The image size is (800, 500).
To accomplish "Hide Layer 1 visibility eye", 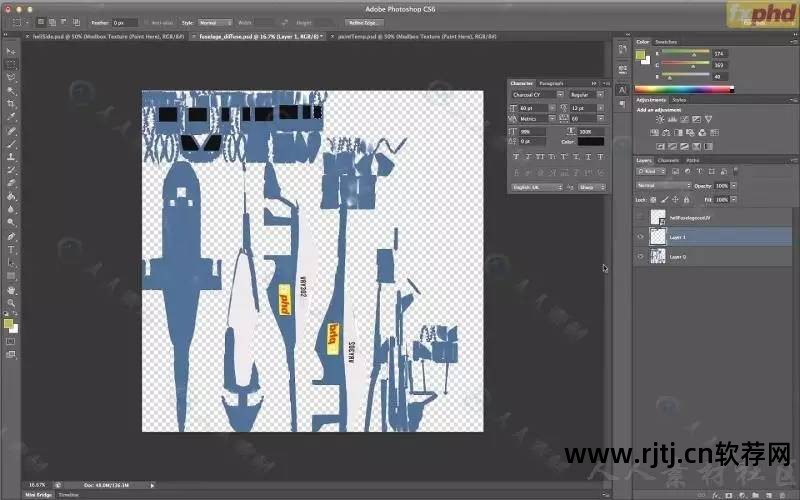I will point(641,237).
